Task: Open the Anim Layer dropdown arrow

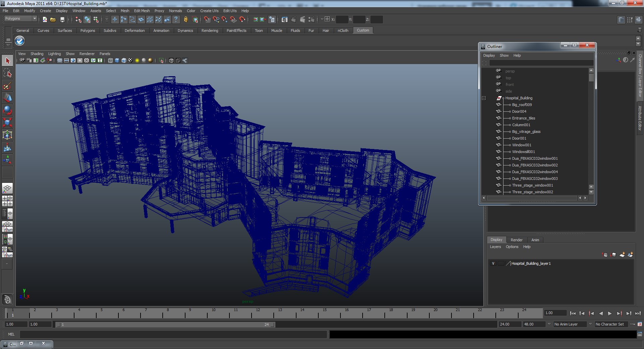Action: (x=549, y=324)
